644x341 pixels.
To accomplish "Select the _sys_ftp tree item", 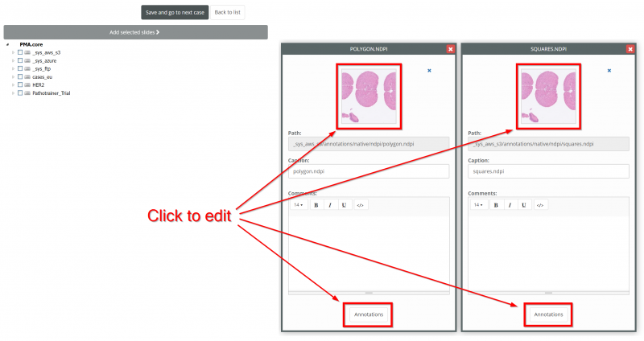I will point(41,68).
